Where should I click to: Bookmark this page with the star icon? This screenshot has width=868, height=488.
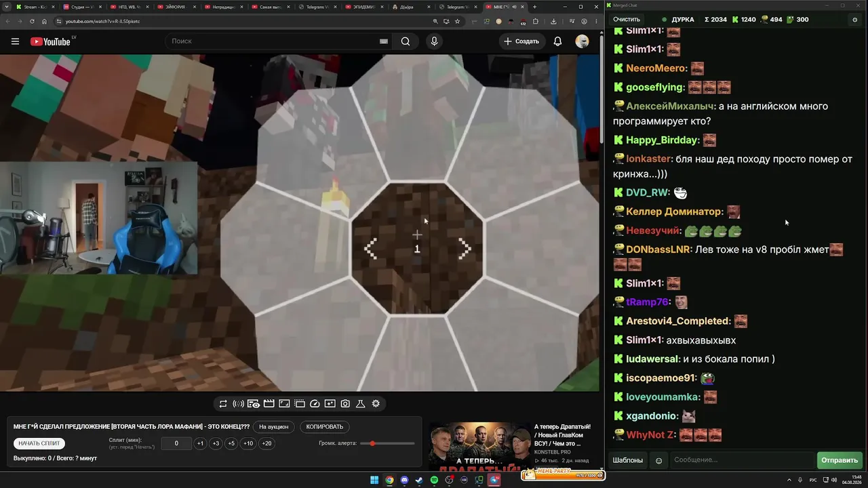pos(458,21)
